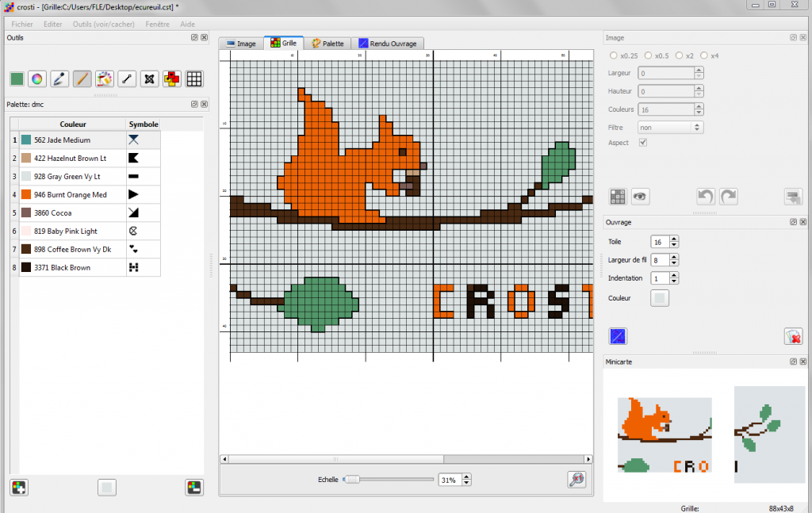Click the multicolor palette button bottom left
812x513 pixels.
coord(19,488)
